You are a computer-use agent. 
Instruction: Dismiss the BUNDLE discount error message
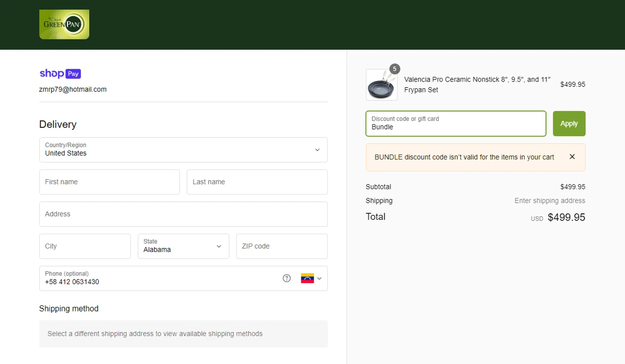(572, 157)
